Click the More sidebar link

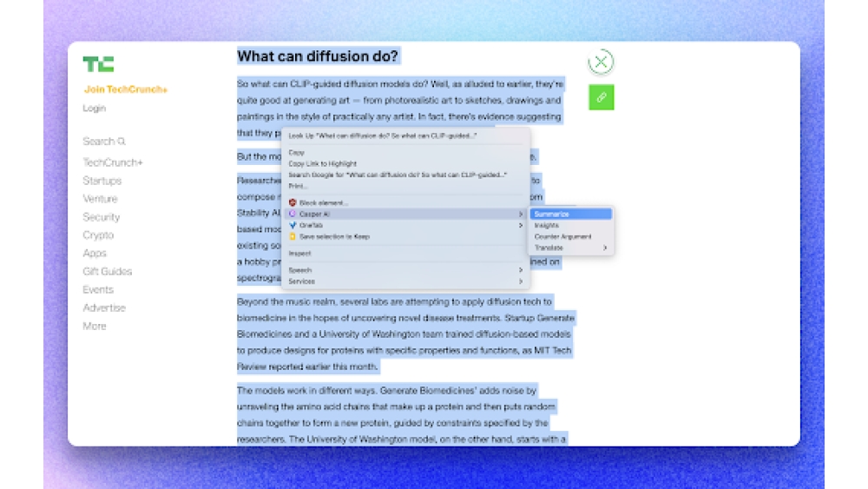(x=95, y=327)
